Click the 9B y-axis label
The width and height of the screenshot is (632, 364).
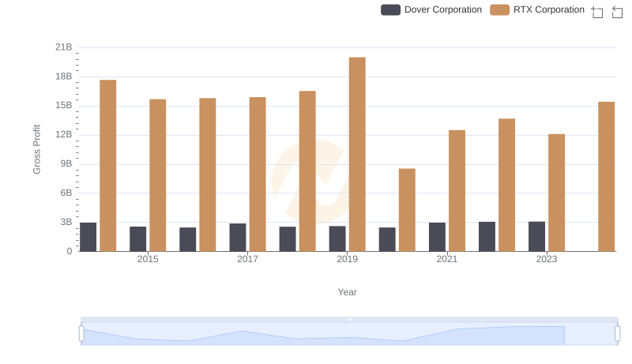click(x=66, y=164)
